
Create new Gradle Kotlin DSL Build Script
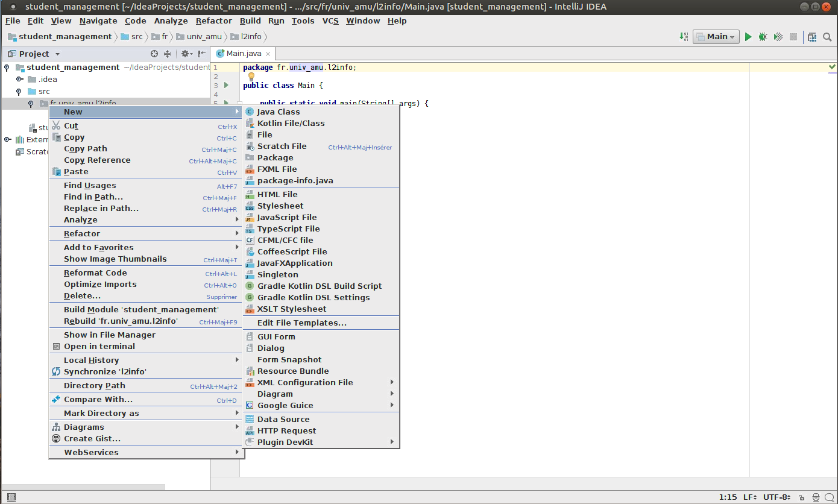click(321, 286)
